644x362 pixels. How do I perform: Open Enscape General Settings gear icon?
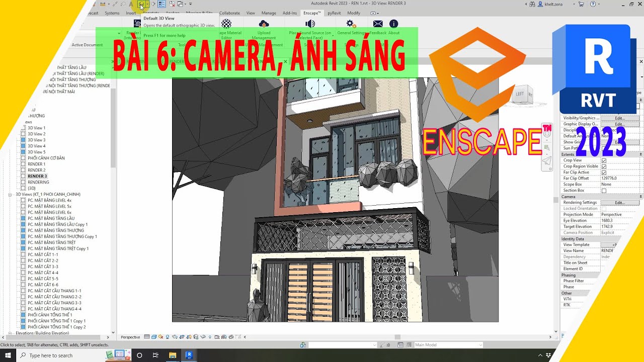pyautogui.click(x=351, y=24)
